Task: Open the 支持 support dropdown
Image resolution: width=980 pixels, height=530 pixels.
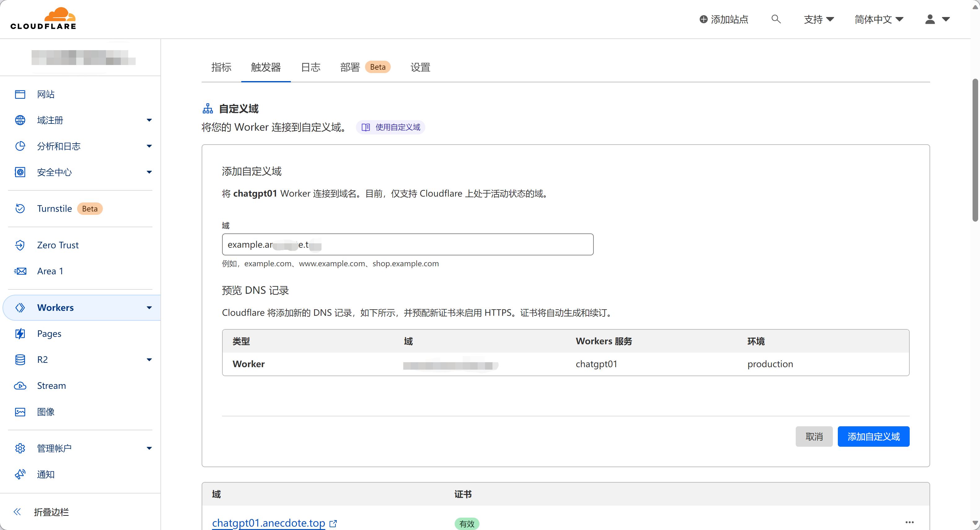Action: 818,19
